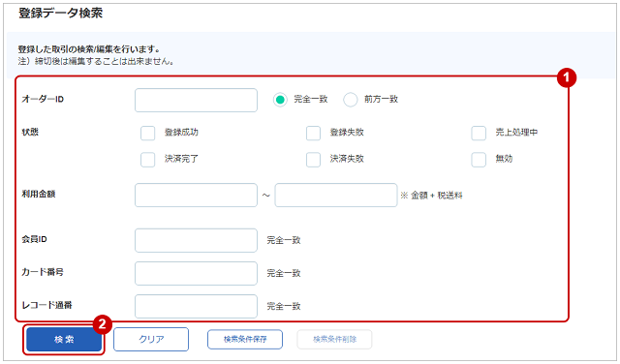
Task: Check the 決済完了 checkbox
Action: 148,160
